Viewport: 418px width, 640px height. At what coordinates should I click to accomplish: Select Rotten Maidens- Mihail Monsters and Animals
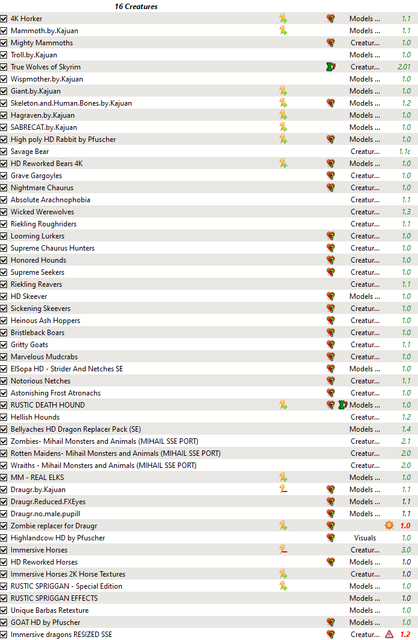pyautogui.click(x=116, y=453)
